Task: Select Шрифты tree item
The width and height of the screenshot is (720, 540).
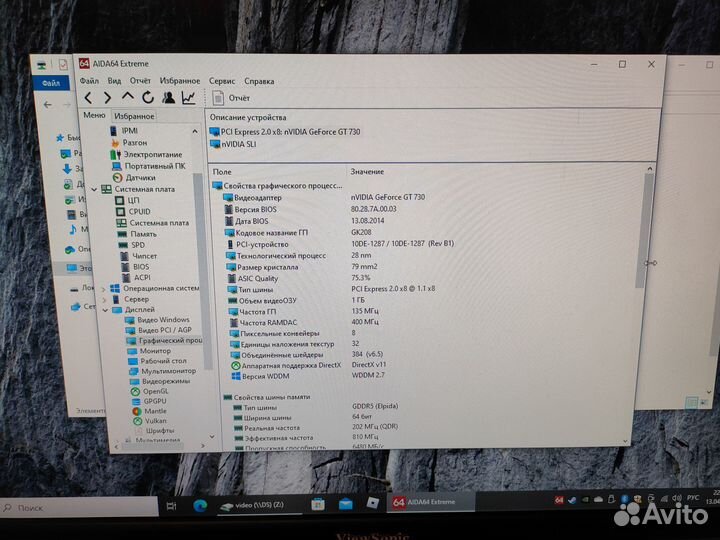Action: (x=155, y=431)
